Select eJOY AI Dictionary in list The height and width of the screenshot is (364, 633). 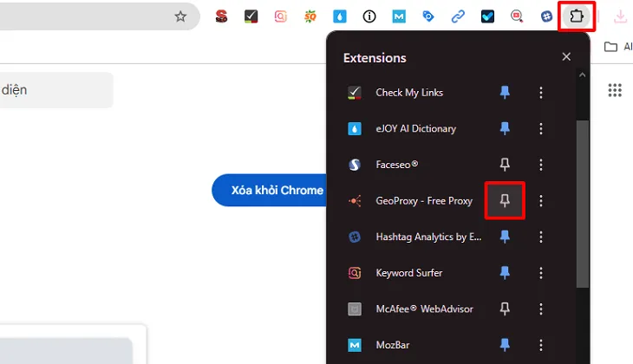416,128
